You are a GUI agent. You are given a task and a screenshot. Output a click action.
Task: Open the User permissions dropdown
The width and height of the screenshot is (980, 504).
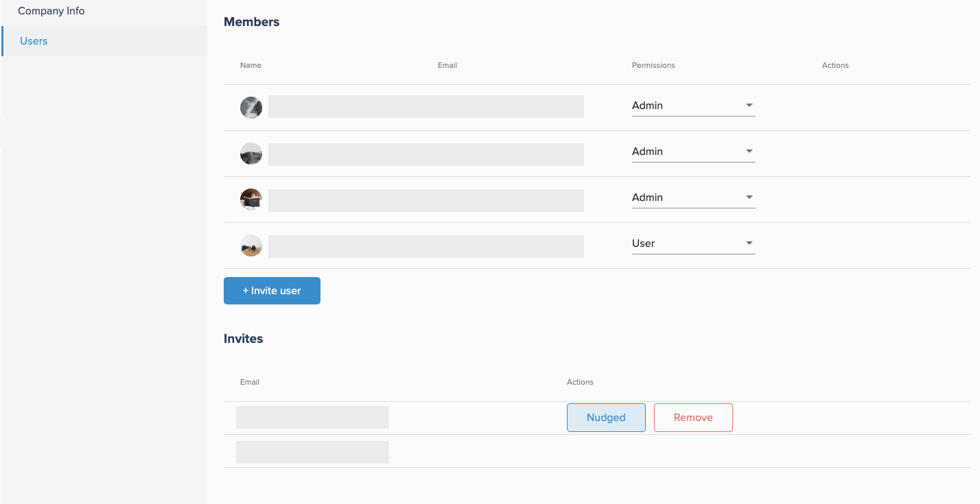693,243
